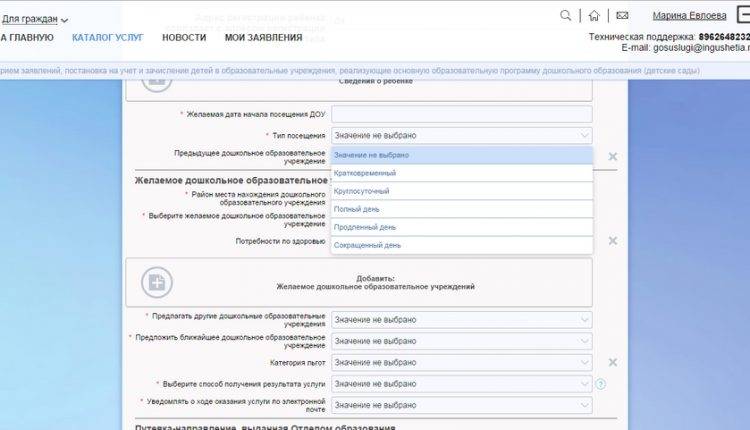Click the add desired kindergarten plus icon

[156, 282]
